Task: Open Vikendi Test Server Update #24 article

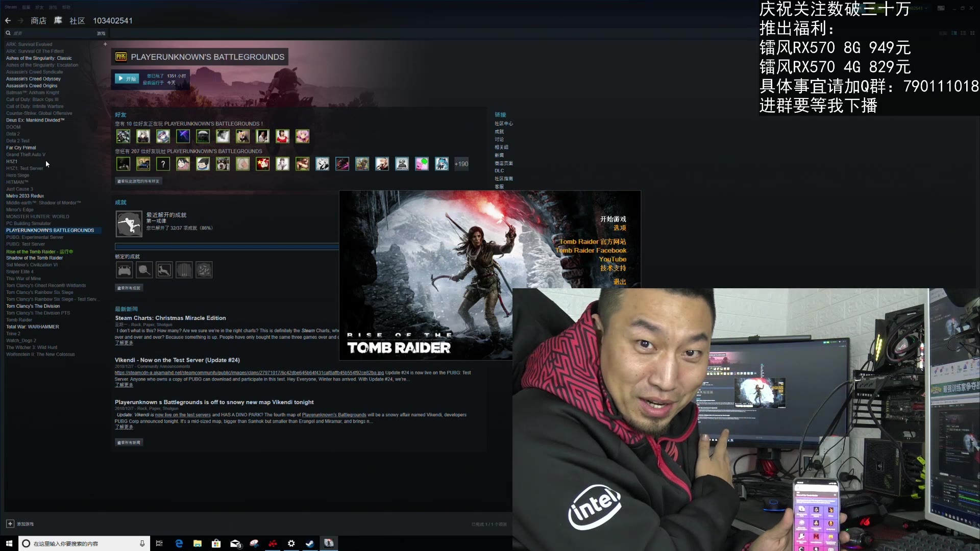Action: click(x=177, y=360)
